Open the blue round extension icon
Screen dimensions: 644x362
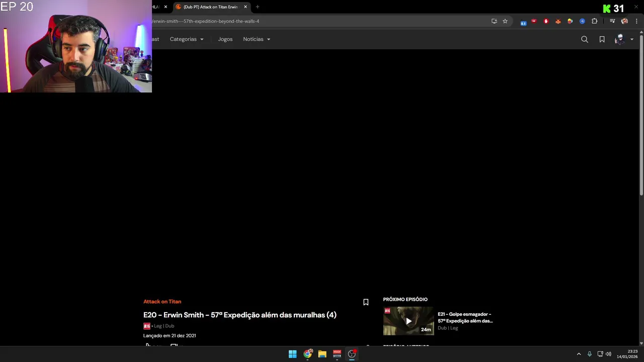coord(582,21)
